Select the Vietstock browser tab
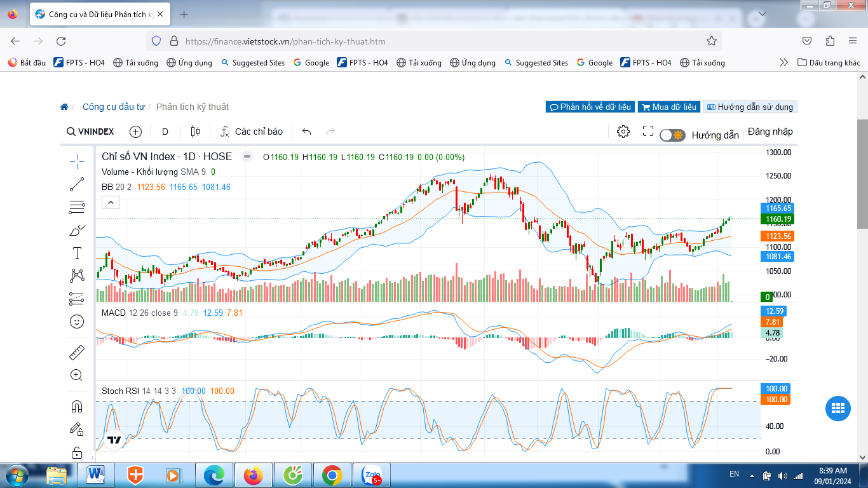This screenshot has height=488, width=868. pyautogui.click(x=101, y=14)
